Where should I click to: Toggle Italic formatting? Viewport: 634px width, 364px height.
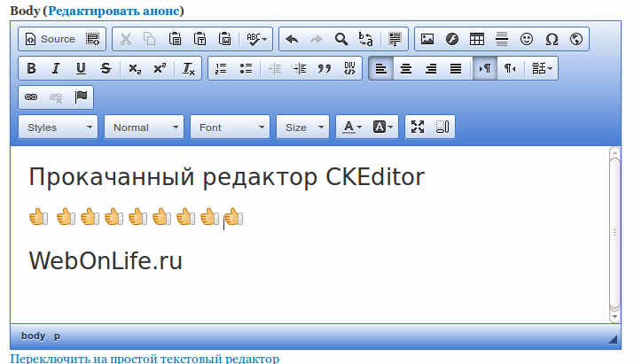56,68
